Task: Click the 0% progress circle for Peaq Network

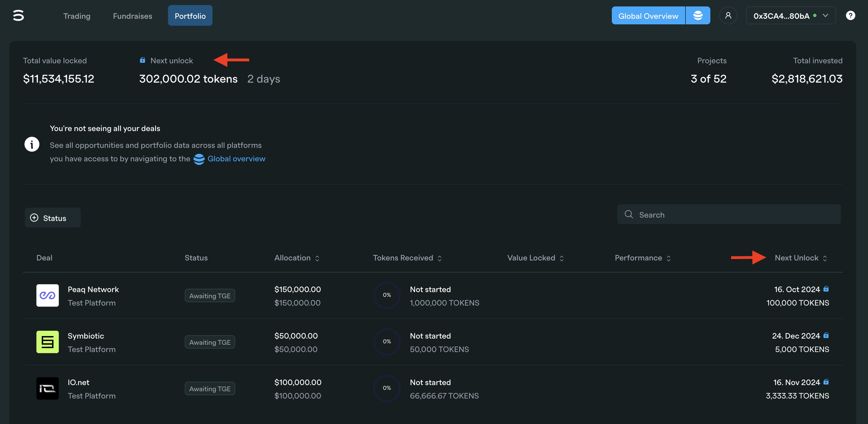Action: (386, 295)
